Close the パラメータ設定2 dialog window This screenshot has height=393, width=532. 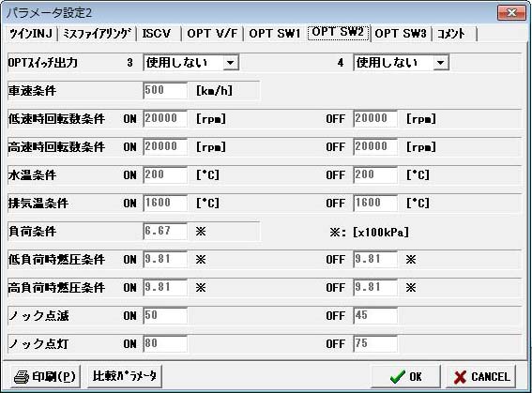tap(511, 13)
